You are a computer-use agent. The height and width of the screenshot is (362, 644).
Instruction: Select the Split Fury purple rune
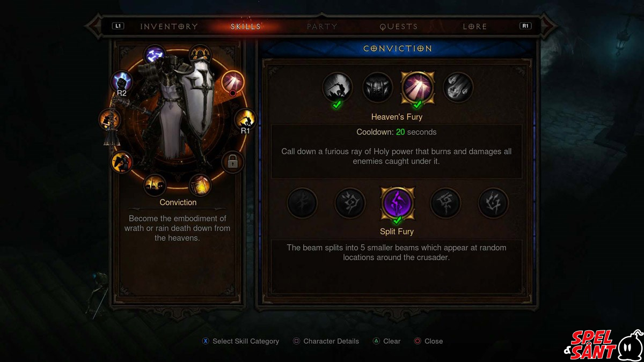pos(397,203)
